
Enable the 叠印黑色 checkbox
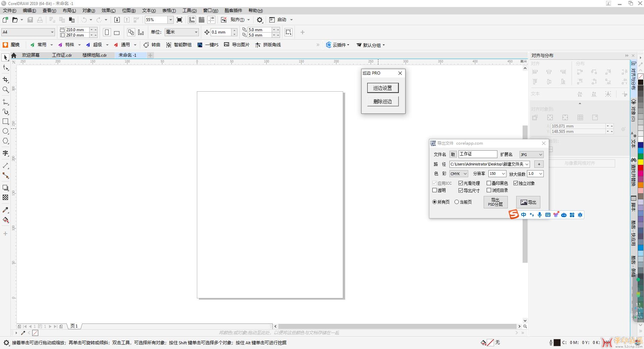(489, 183)
